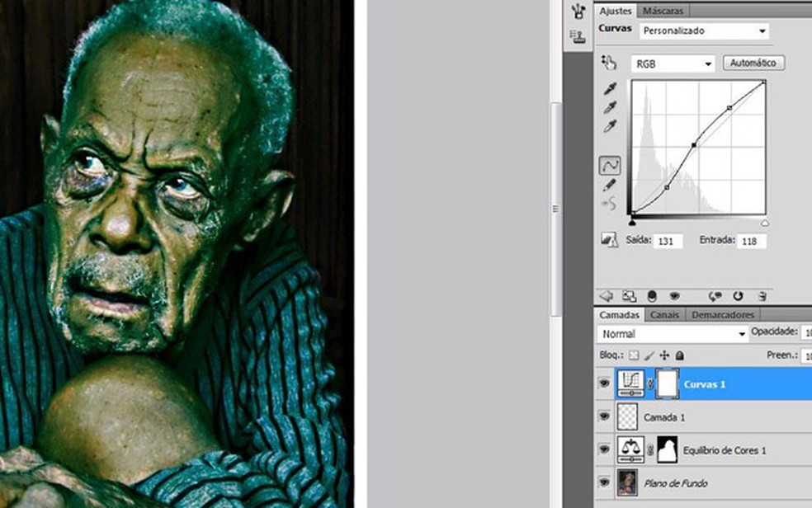
Task: Select edit points curve tool
Action: pos(610,166)
